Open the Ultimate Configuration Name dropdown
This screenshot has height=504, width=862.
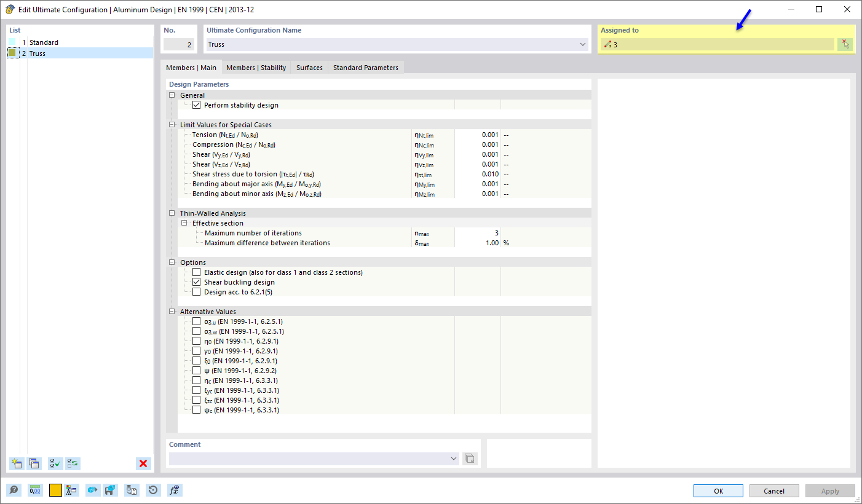coord(582,44)
